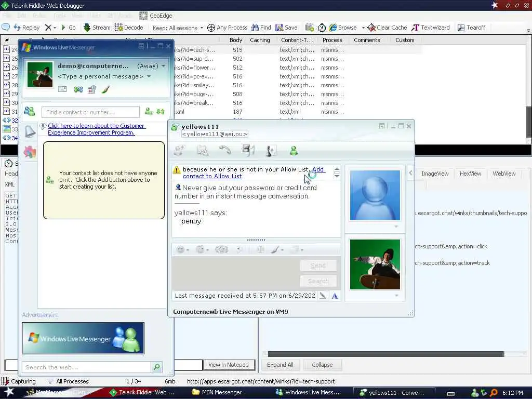Click the Go button in Fiddler toolbar

pyautogui.click(x=68, y=28)
